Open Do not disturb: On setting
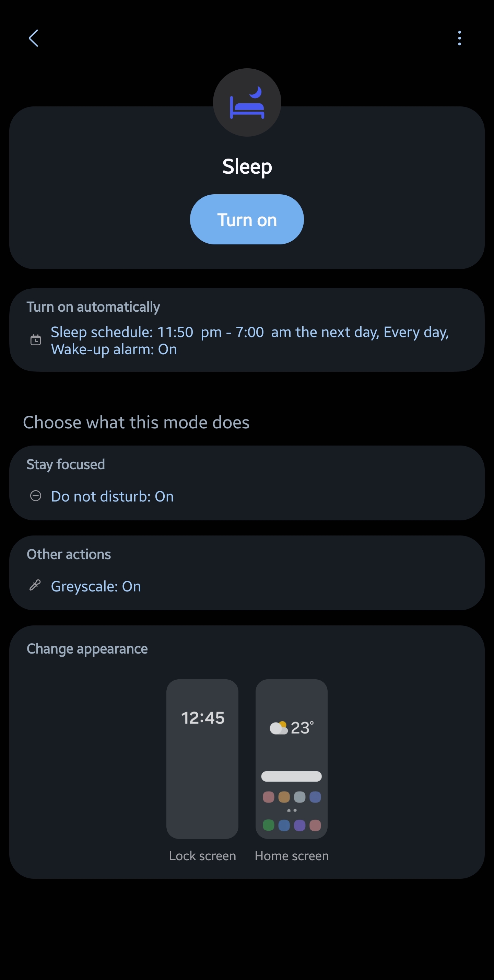 point(112,496)
